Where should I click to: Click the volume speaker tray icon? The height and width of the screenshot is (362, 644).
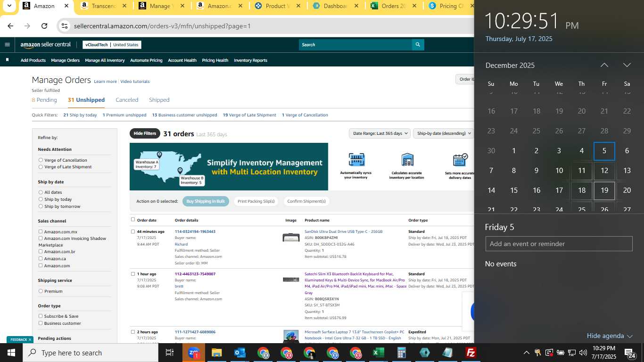point(583,353)
